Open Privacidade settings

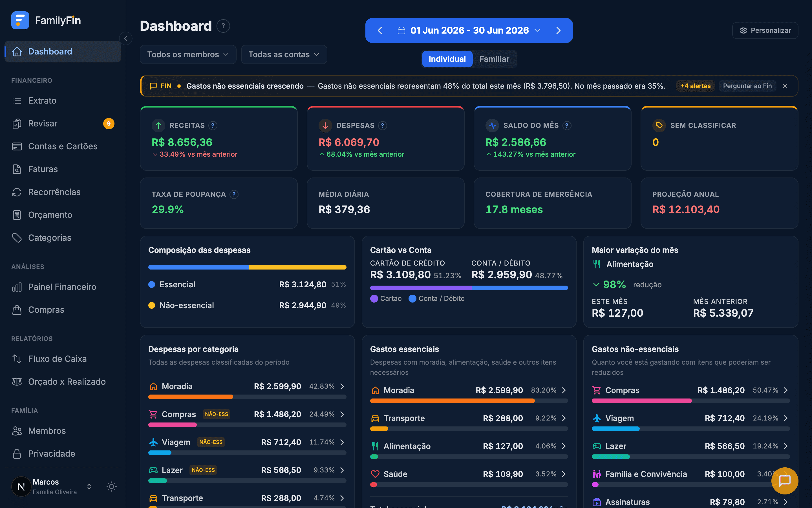63,454
